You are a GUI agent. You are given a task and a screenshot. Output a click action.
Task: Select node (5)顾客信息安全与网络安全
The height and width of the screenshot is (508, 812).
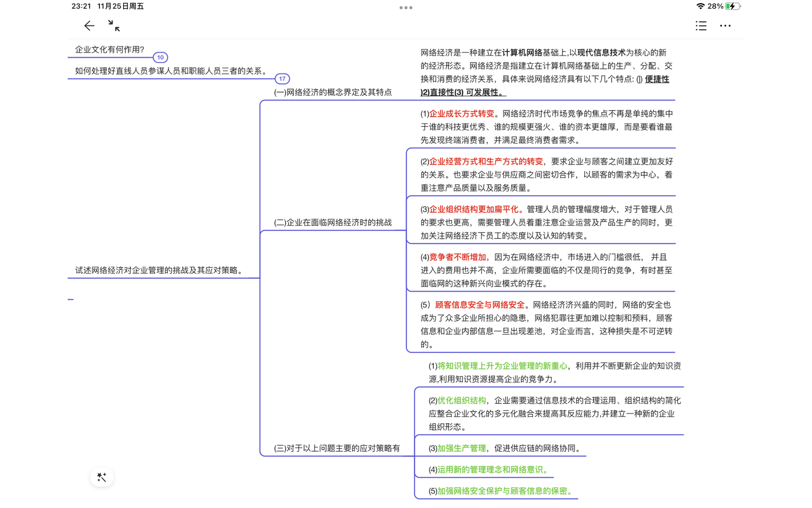(547, 324)
